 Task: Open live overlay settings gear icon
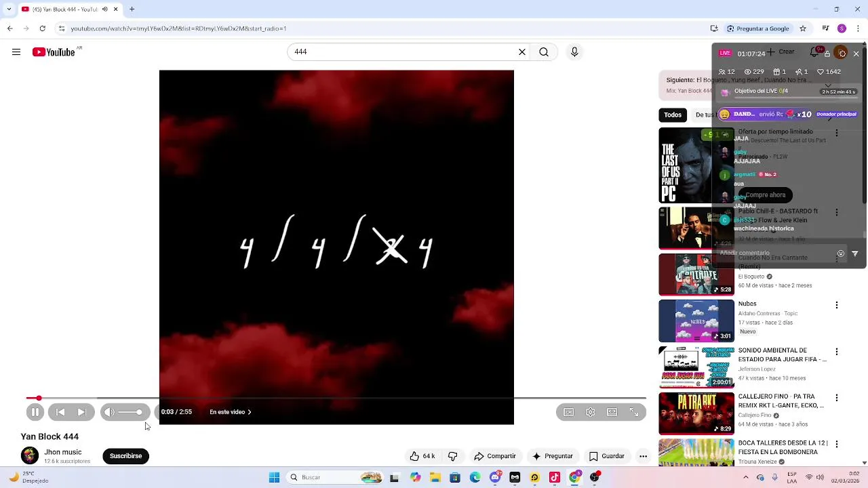(x=842, y=54)
